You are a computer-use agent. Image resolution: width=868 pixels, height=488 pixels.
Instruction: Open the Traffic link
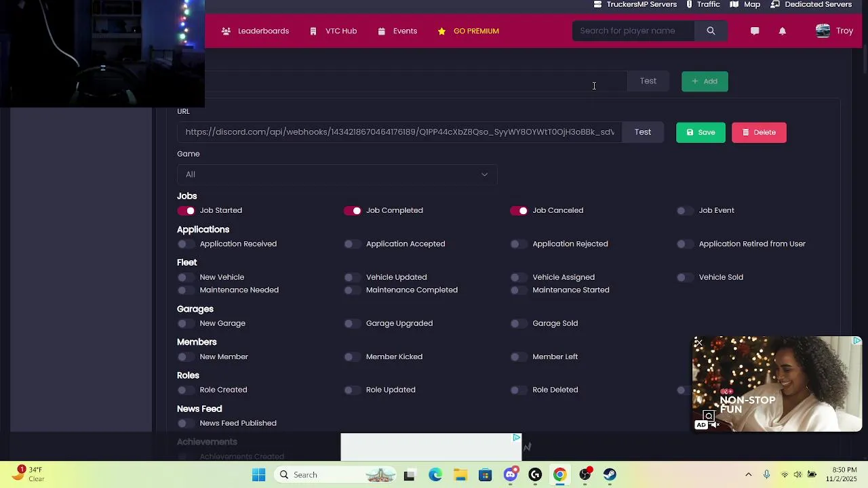point(703,5)
